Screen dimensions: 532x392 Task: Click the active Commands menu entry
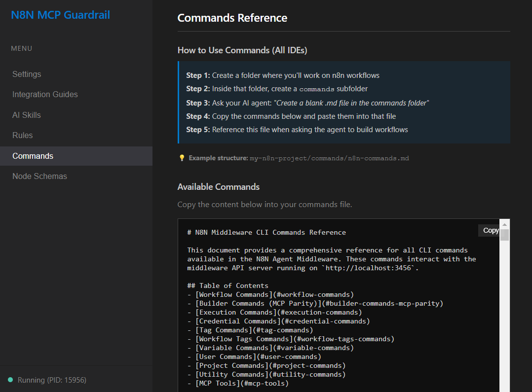click(x=33, y=155)
